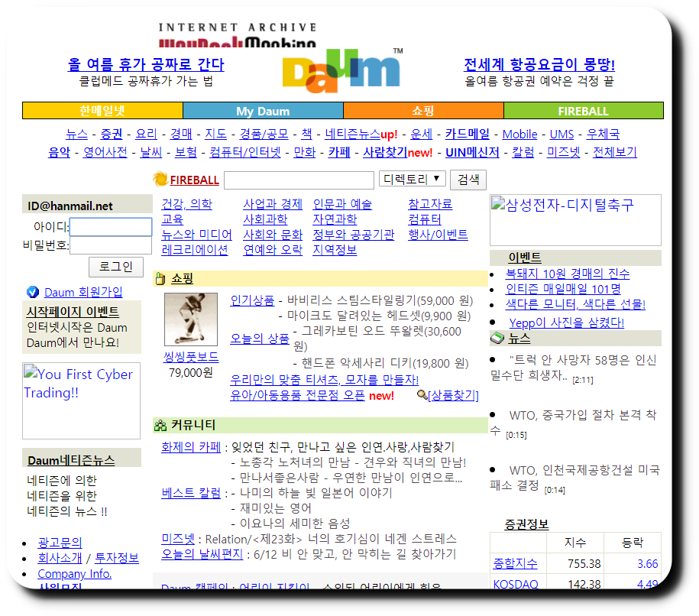Open the My Daum tab
The width and height of the screenshot is (699, 616).
tap(263, 111)
